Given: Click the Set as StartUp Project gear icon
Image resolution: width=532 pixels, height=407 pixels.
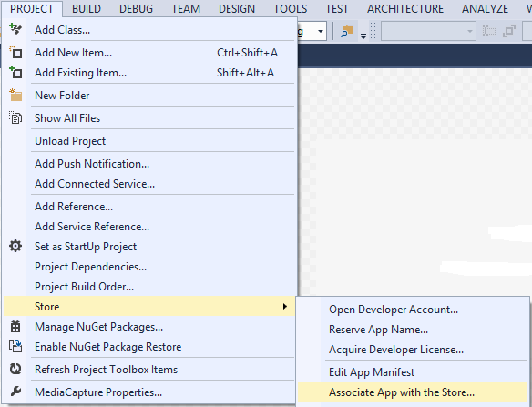Looking at the screenshot, I should 15,246.
